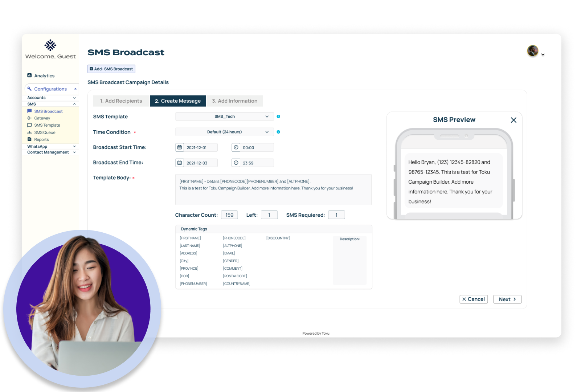Screen dimensions: 577x392
Task: Click the info icon beside SMS Template dropdown
Action: click(x=278, y=117)
